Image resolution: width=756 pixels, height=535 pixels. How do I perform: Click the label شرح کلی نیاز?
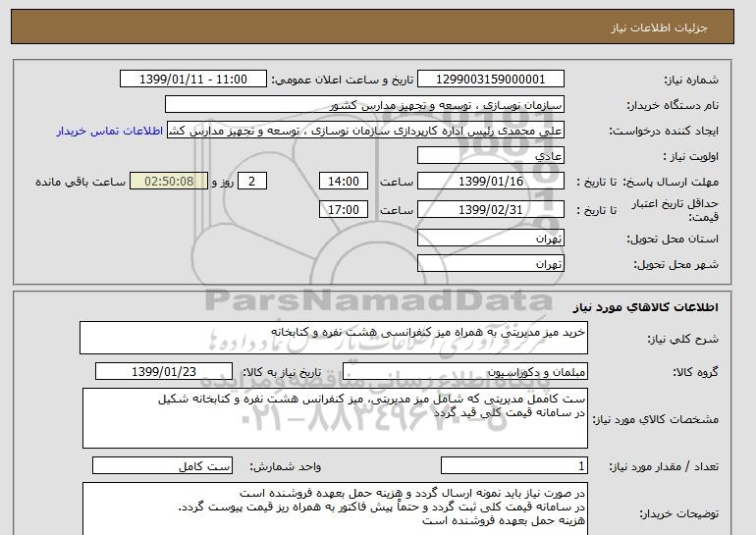[682, 340]
